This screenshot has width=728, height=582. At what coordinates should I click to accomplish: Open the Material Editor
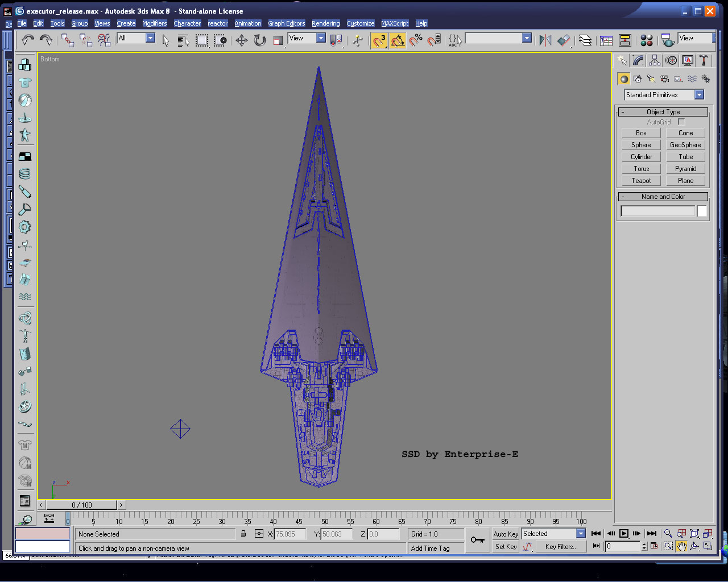pos(647,40)
